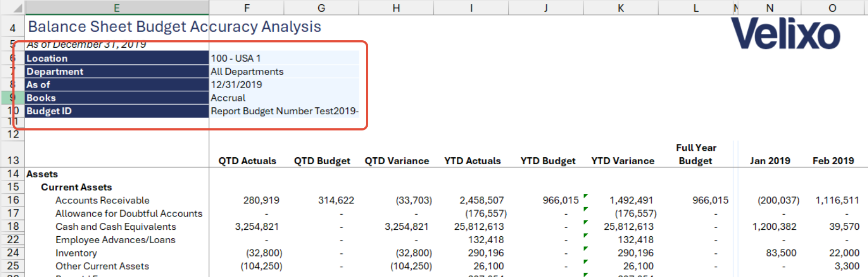Click the Inventory row label
Image resolution: width=868 pixels, height=277 pixels.
(x=76, y=253)
